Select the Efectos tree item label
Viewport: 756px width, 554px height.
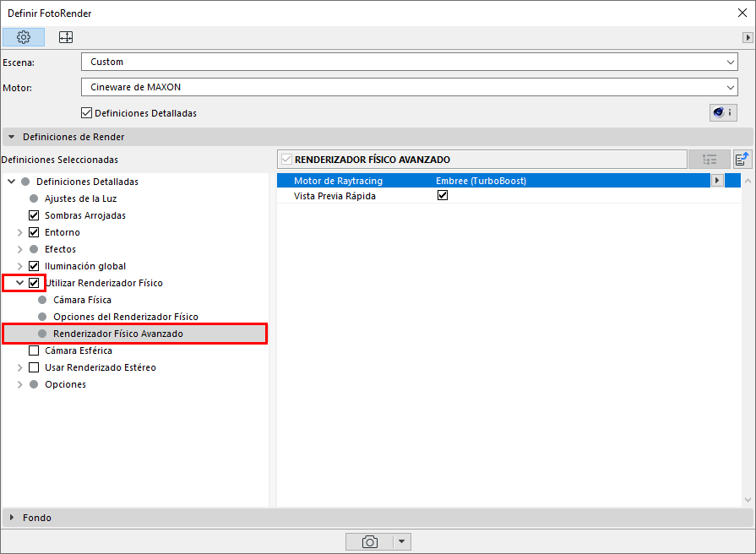coord(60,249)
